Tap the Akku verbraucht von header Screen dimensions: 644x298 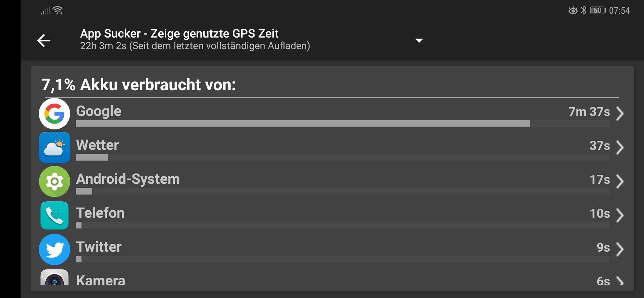pos(139,84)
